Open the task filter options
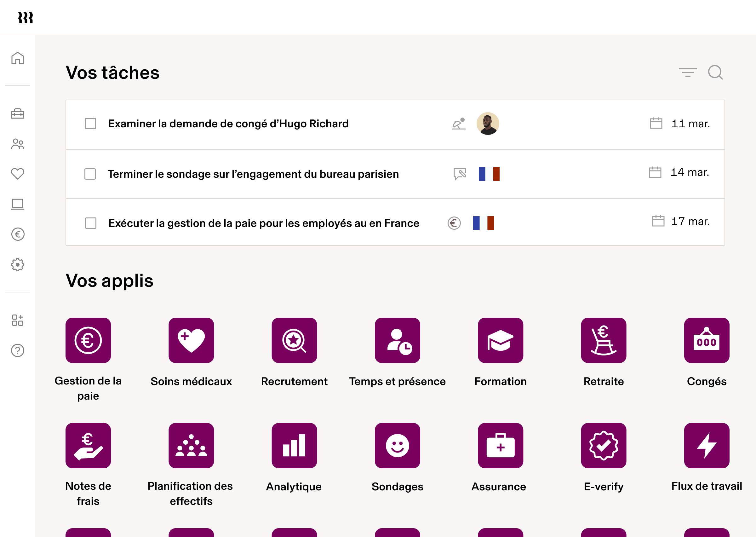Image resolution: width=756 pixels, height=537 pixels. point(687,72)
